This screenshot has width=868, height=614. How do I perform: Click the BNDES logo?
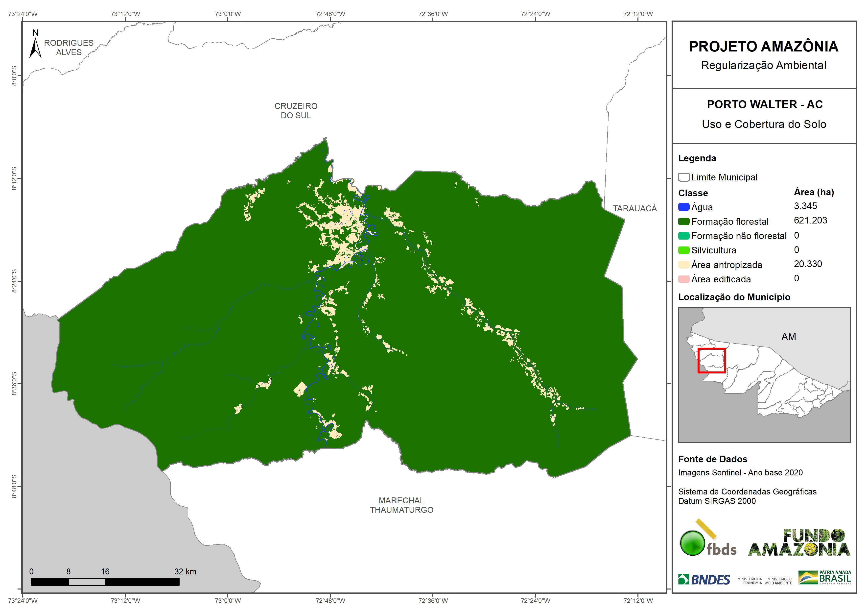pos(704,580)
